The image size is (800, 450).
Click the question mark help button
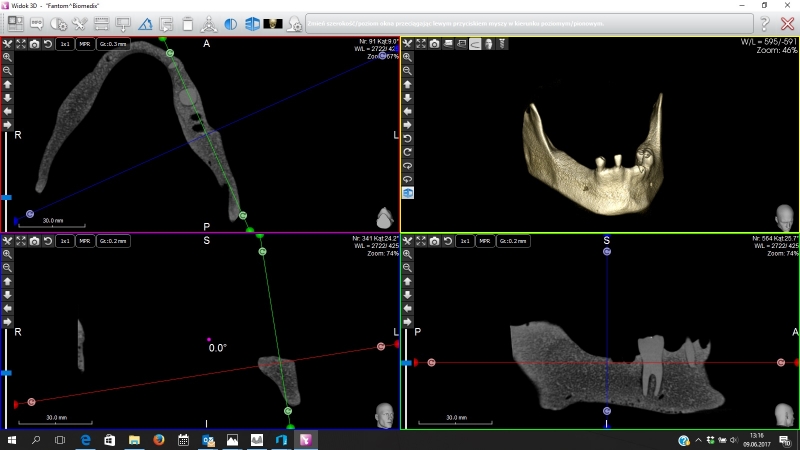pyautogui.click(x=764, y=22)
